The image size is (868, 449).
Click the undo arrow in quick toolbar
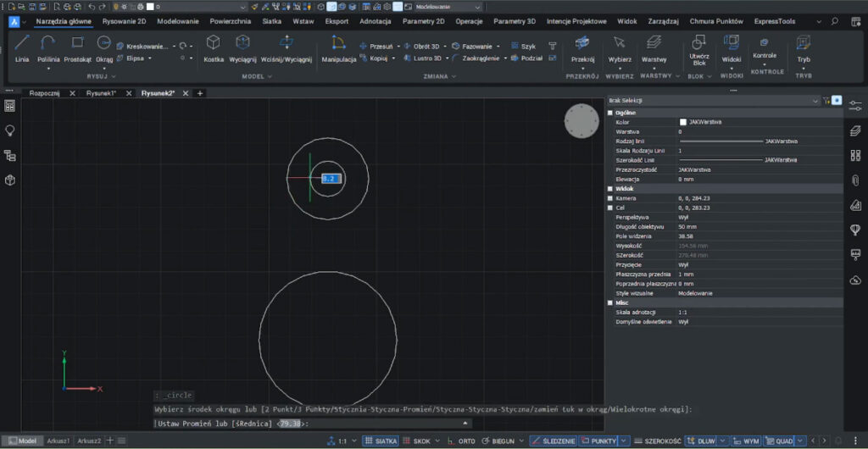92,7
